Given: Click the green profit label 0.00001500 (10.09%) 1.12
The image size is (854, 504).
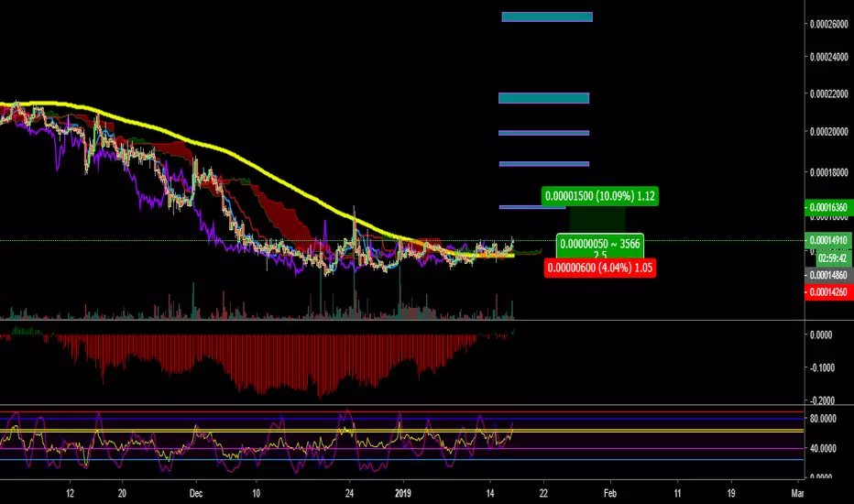Looking at the screenshot, I should click(x=599, y=196).
